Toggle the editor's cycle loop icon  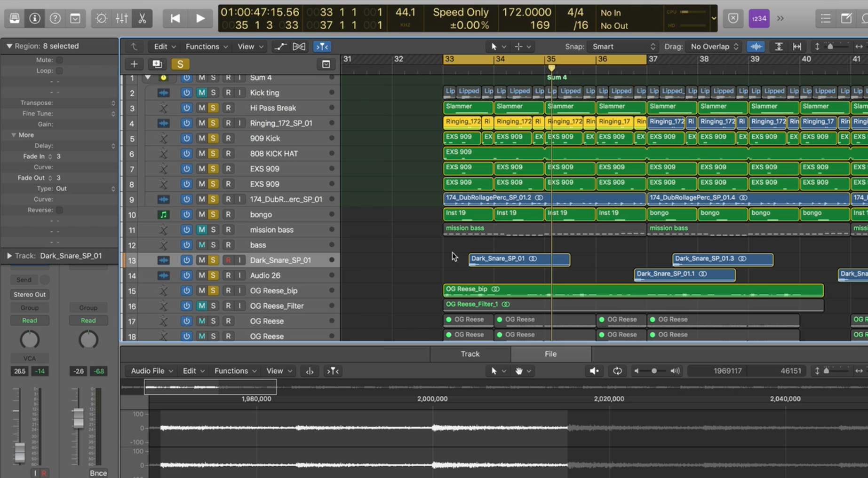point(617,371)
